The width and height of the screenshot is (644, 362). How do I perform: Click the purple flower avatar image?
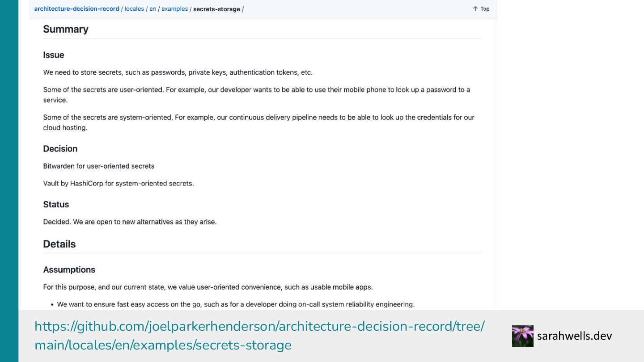pyautogui.click(x=523, y=336)
